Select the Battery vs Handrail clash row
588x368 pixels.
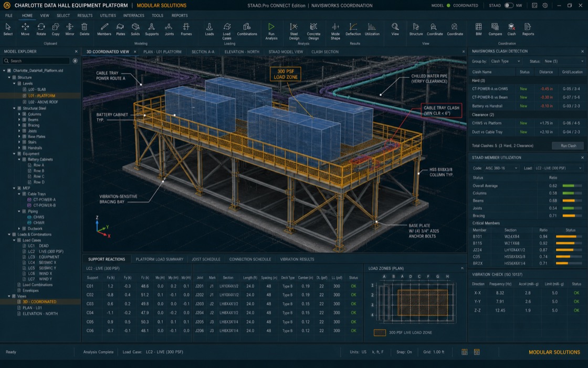tap(527, 106)
